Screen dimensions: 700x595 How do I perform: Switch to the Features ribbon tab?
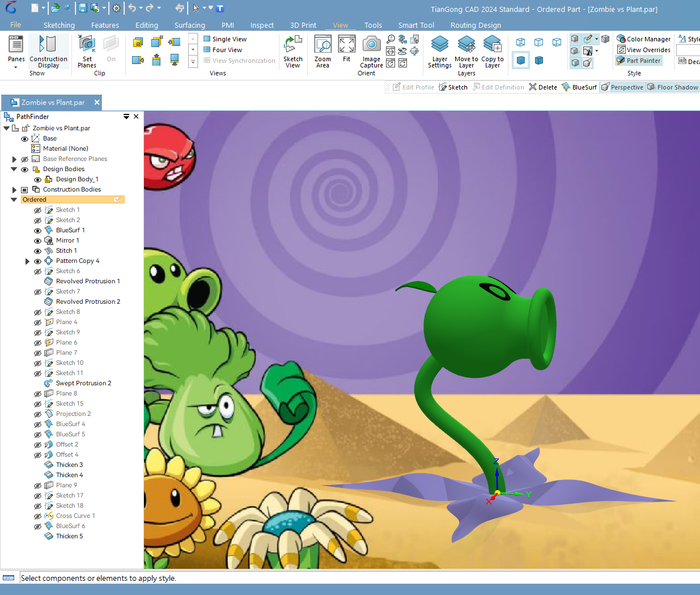point(105,25)
